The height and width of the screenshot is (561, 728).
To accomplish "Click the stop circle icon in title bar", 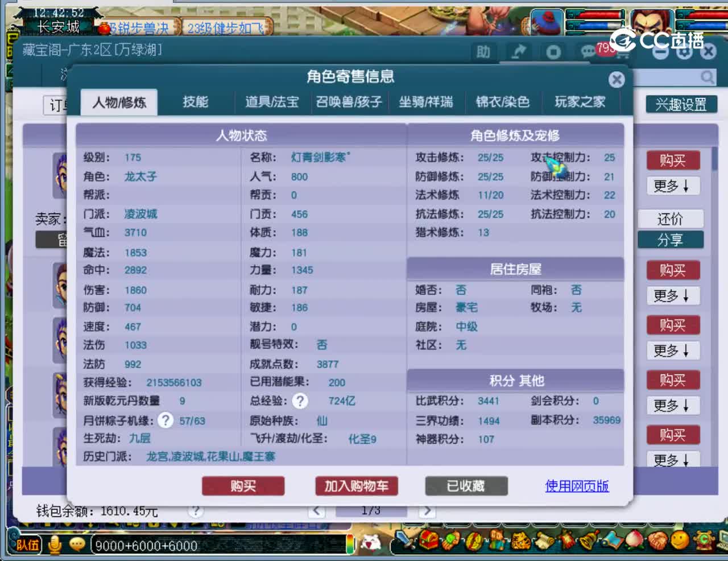I will pyautogui.click(x=553, y=52).
